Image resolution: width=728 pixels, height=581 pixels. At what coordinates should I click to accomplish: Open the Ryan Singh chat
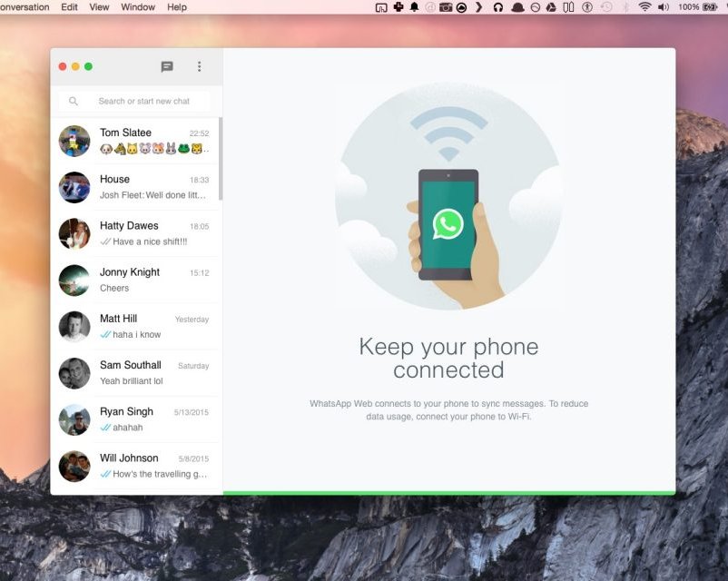click(134, 419)
